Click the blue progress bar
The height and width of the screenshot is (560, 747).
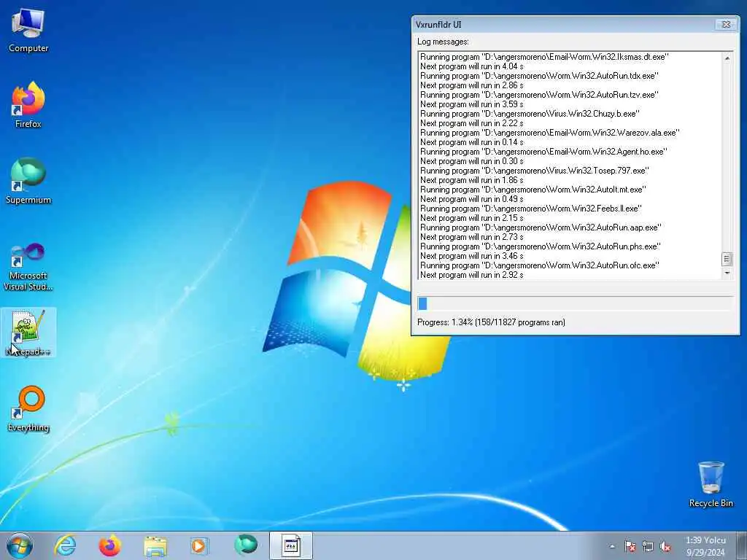click(x=576, y=303)
